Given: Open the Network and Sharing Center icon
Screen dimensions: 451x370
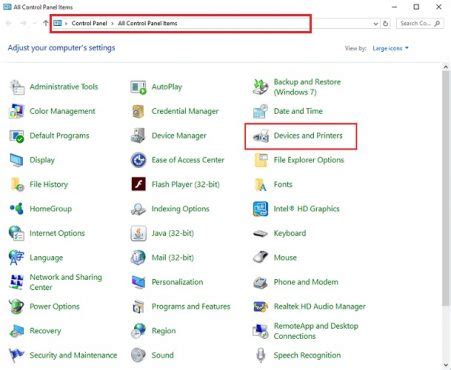Looking at the screenshot, I should pyautogui.click(x=17, y=282).
